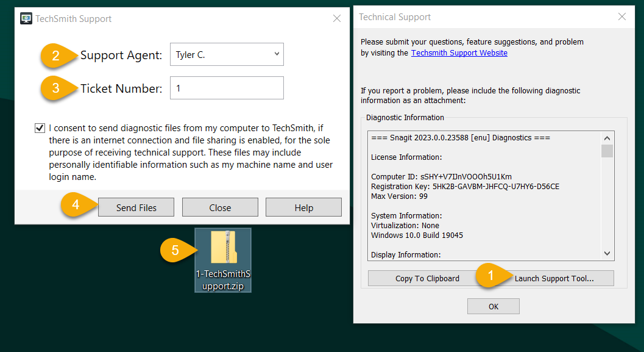Toggle the diagnostic files consent checkbox
The image size is (644, 352).
click(x=40, y=128)
